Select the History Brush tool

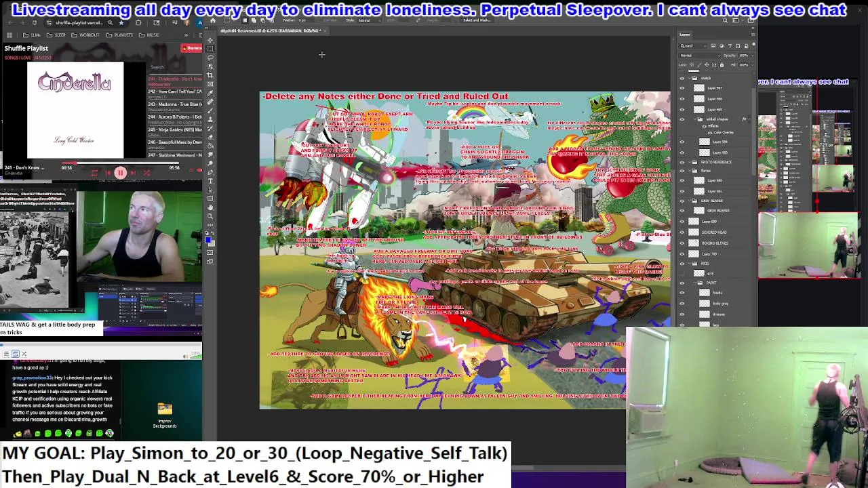(x=210, y=128)
